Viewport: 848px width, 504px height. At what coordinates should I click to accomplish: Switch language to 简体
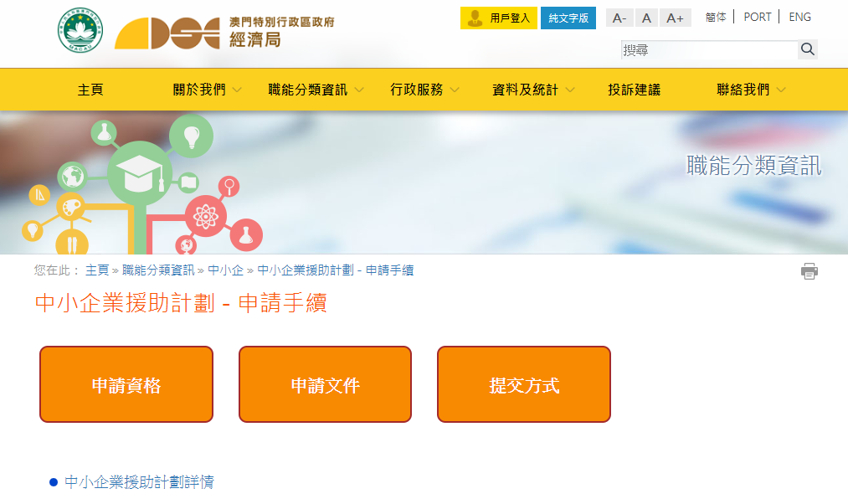coord(716,17)
